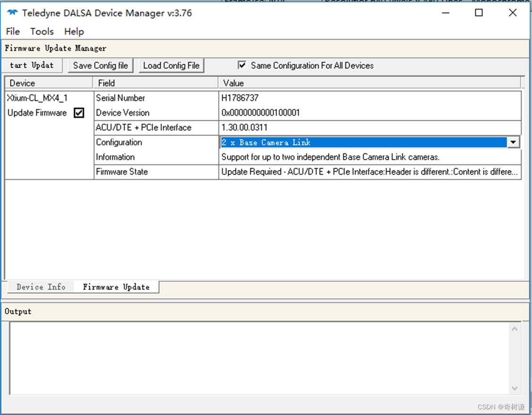Viewport: 532px width, 415px height.
Task: Open the File menu
Action: [13, 32]
